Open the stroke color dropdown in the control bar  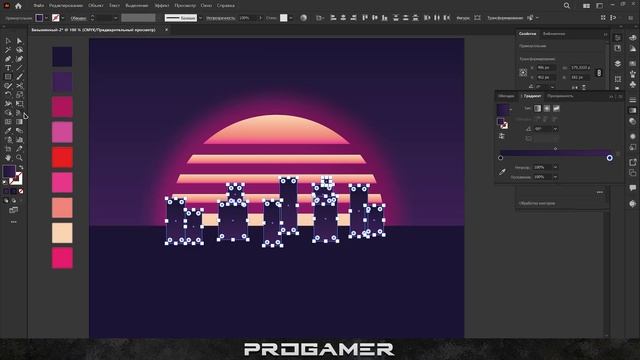62,18
